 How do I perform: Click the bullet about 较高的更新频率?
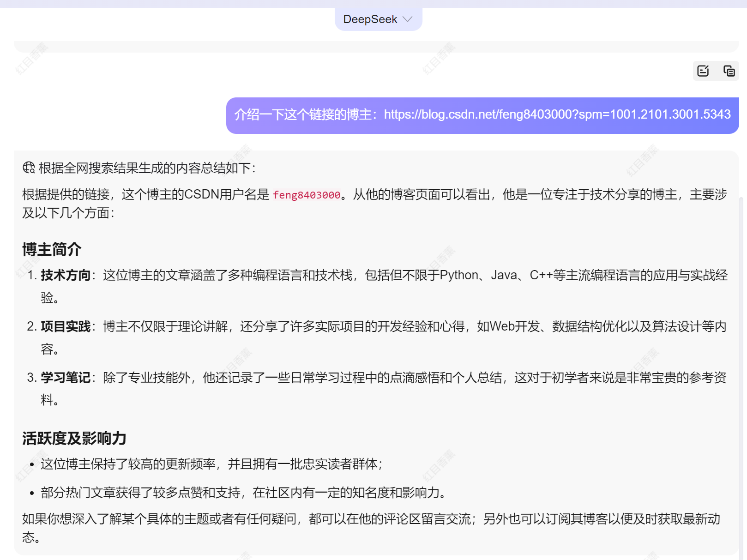(x=211, y=464)
